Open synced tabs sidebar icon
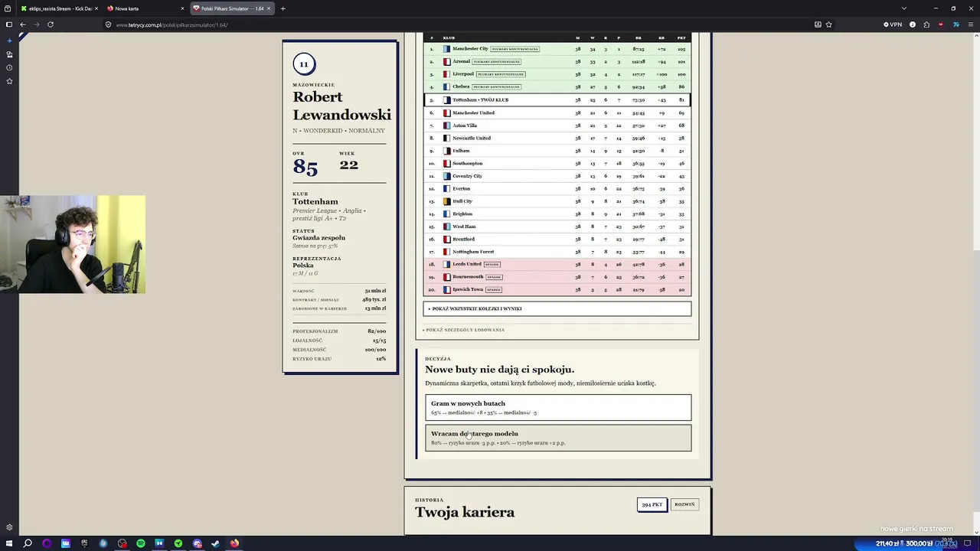980x551 pixels. (9, 54)
